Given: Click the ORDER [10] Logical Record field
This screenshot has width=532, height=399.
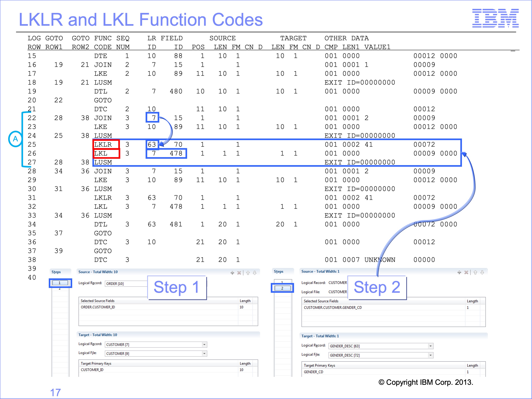Looking at the screenshot, I should click(x=126, y=284).
